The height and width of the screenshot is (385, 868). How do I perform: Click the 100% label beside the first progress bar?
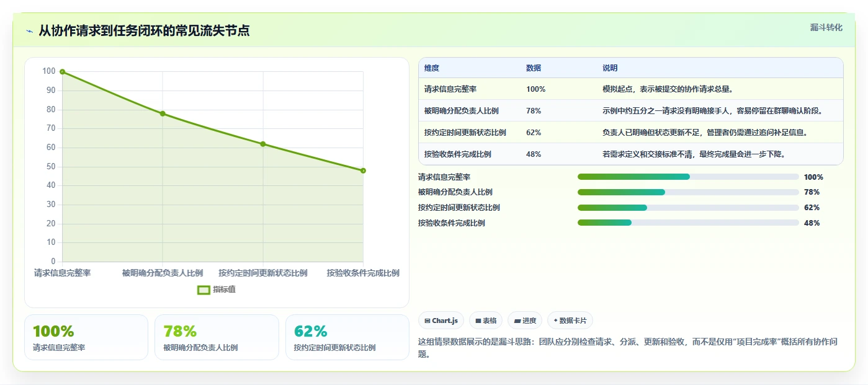click(x=813, y=177)
